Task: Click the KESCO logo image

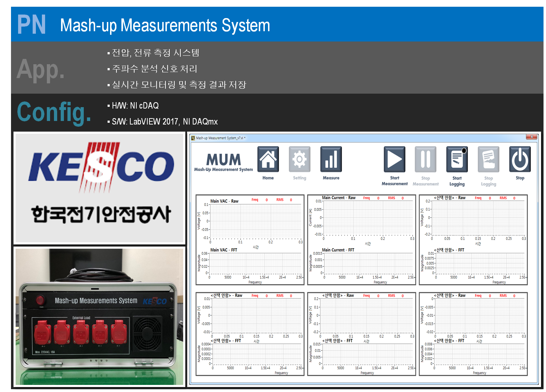Action: pyautogui.click(x=100, y=188)
